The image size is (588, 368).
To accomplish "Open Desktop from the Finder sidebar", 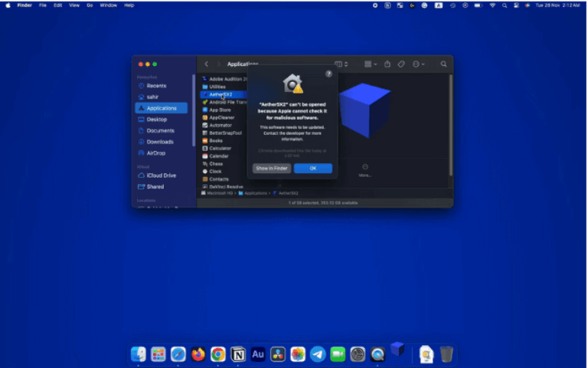I will coord(156,120).
